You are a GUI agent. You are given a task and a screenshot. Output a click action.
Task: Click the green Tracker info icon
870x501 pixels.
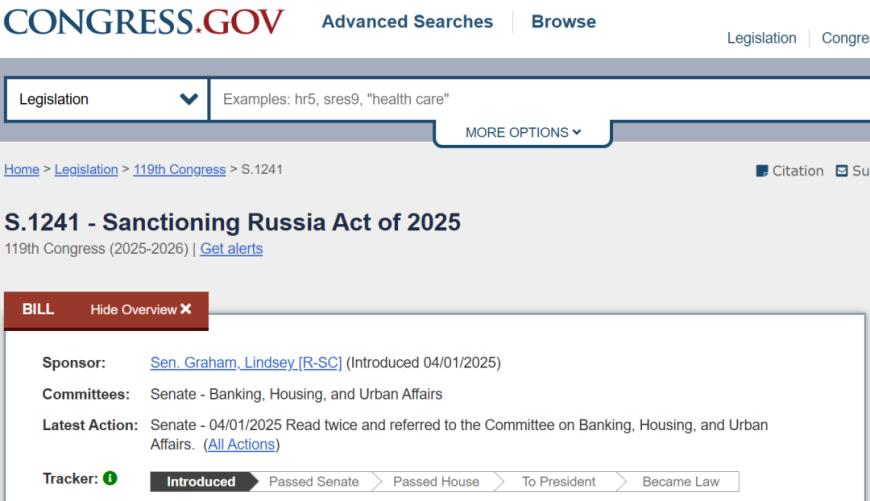pos(110,479)
